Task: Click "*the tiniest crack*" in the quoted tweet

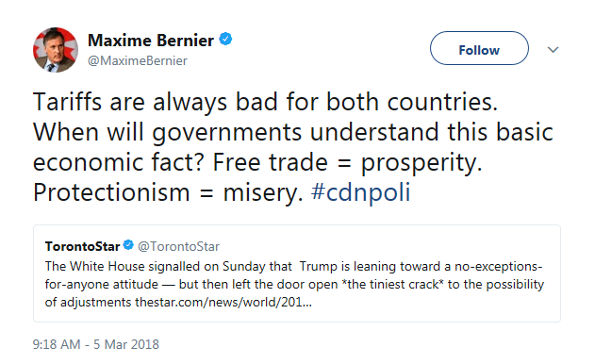Action: click(392, 284)
